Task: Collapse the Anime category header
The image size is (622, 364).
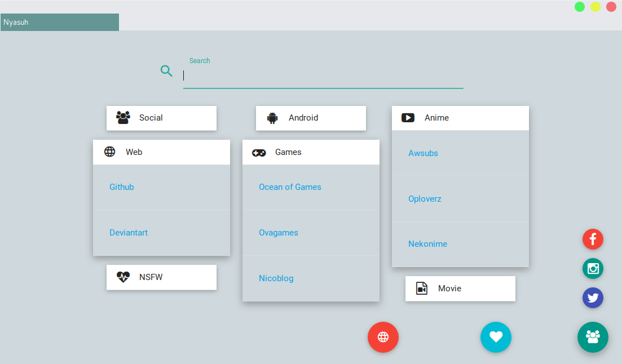Action: click(x=460, y=118)
